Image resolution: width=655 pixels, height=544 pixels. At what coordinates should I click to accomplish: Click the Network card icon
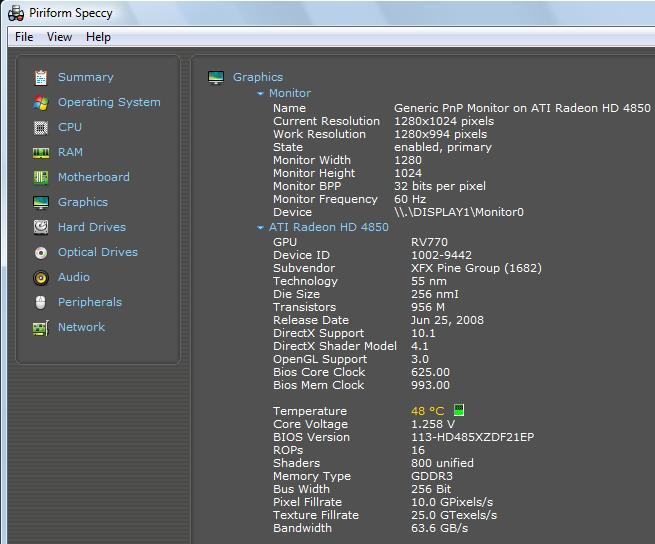(41, 328)
